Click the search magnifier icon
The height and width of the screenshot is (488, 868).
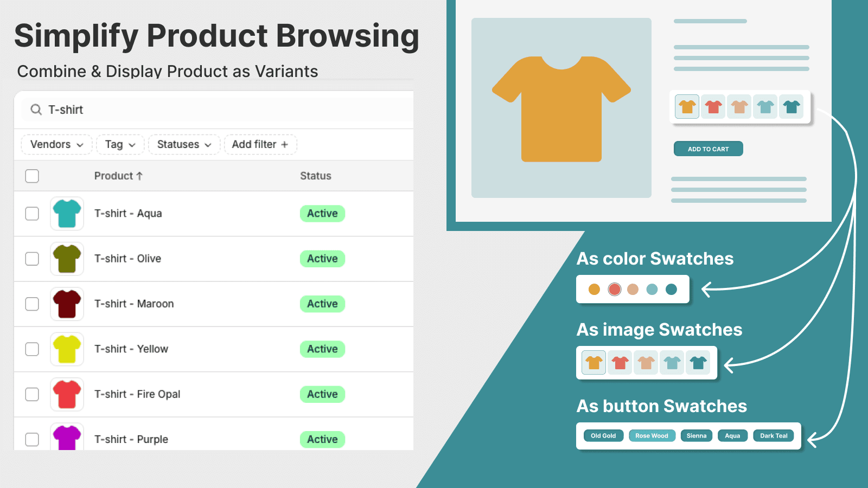(36, 110)
